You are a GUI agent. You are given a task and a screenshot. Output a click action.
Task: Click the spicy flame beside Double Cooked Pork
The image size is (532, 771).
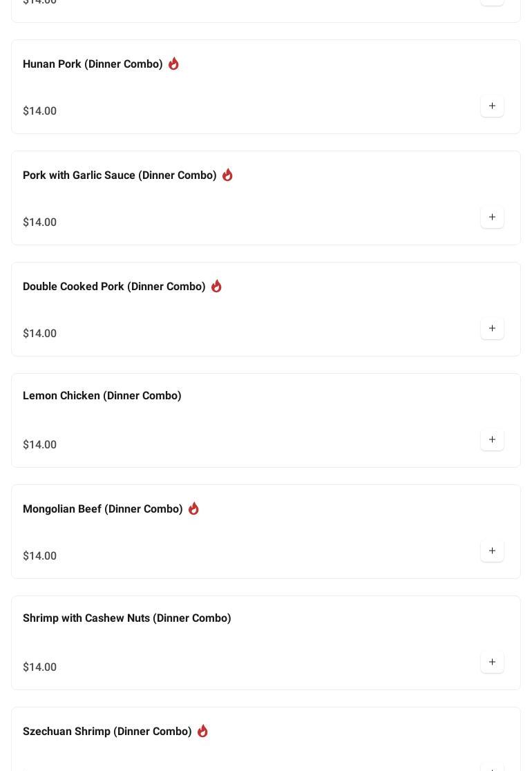216,286
